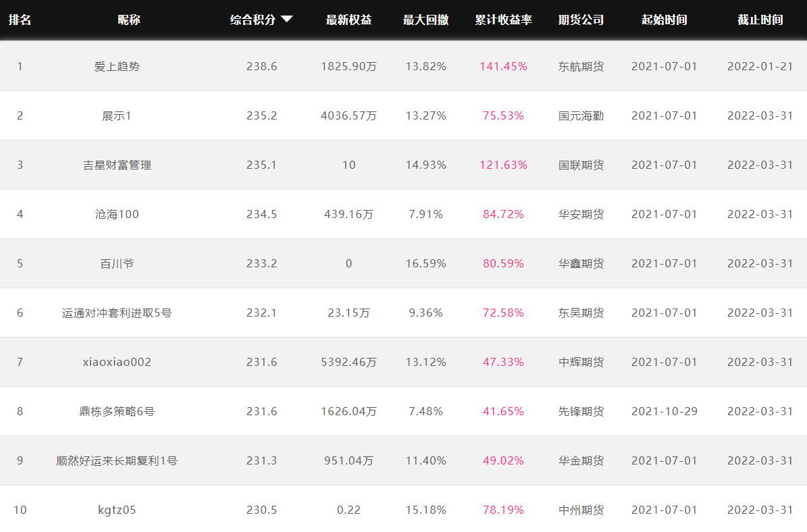The height and width of the screenshot is (532, 807).
Task: Open the 顺然好运来长期复利1号 nickname
Action: click(x=117, y=460)
